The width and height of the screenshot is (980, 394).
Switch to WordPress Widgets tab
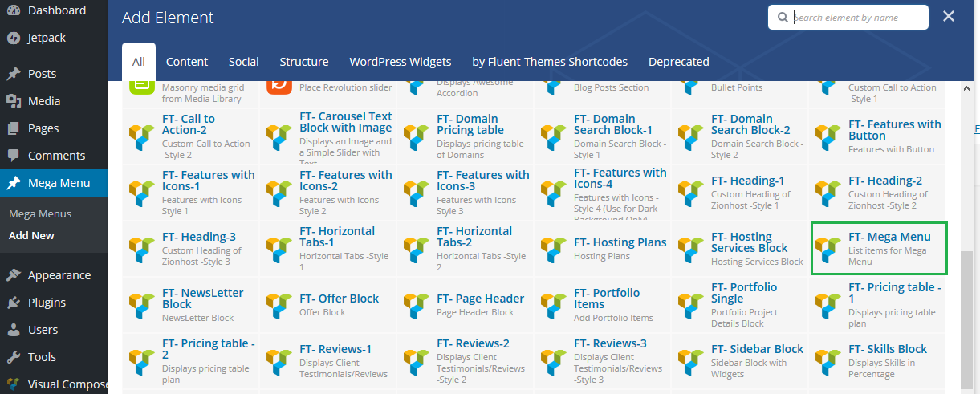[400, 62]
